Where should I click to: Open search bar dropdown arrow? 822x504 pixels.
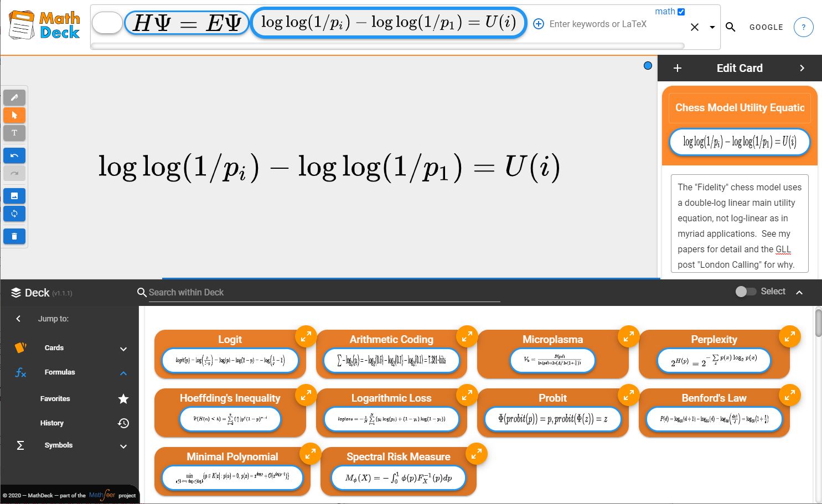coord(712,27)
